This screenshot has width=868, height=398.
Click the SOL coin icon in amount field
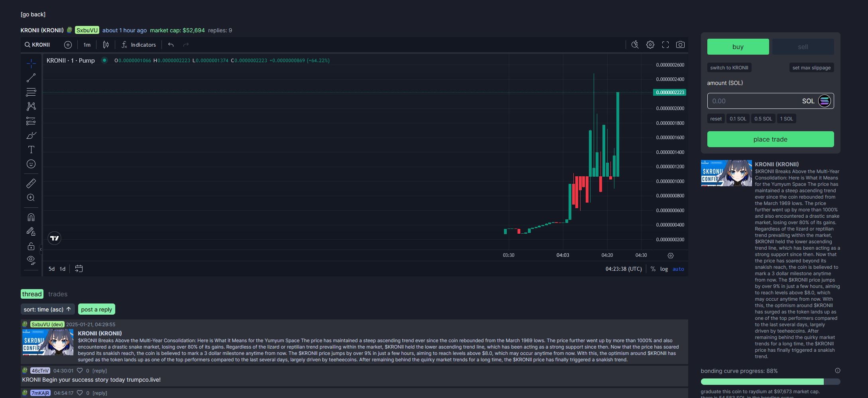click(x=825, y=101)
